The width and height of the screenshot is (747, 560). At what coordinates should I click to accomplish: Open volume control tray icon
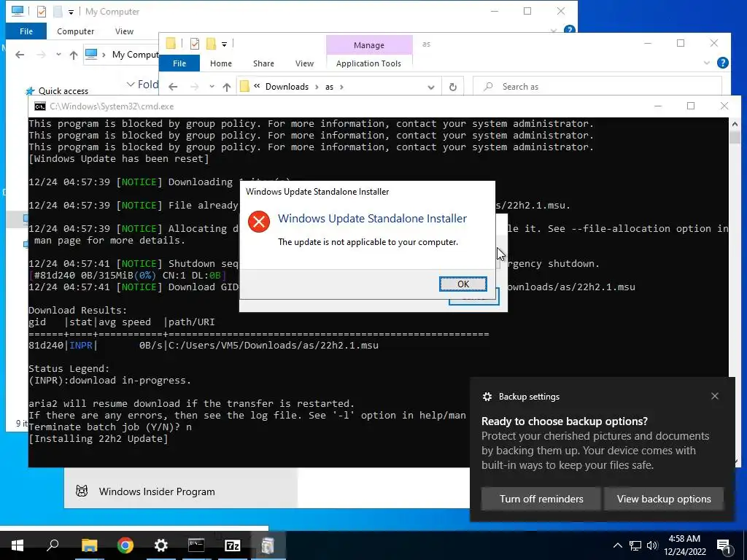(652, 545)
